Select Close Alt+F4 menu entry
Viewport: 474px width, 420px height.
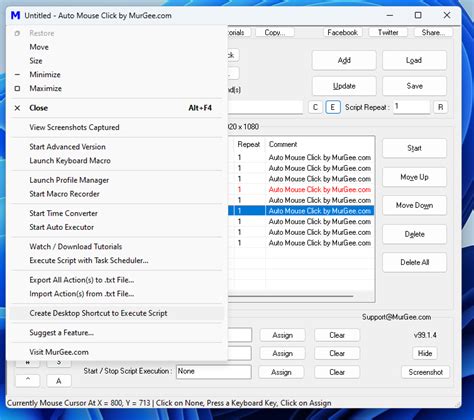coord(117,108)
